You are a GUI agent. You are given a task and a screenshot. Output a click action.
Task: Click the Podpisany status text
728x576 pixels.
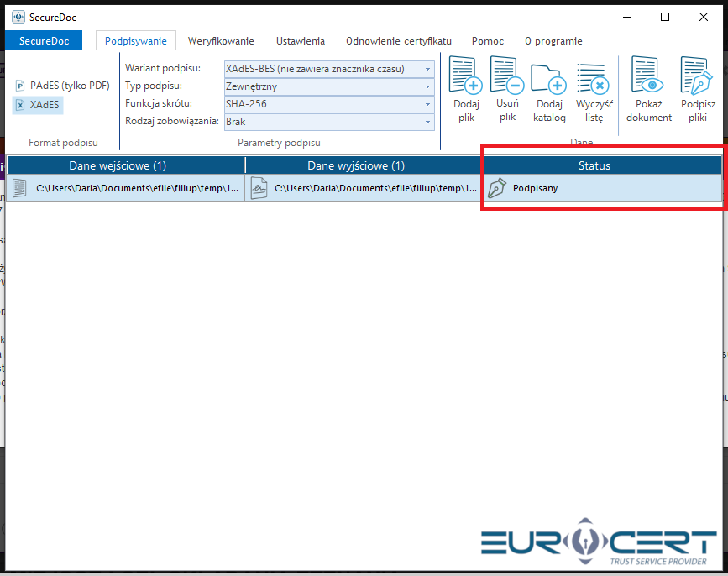(x=535, y=188)
